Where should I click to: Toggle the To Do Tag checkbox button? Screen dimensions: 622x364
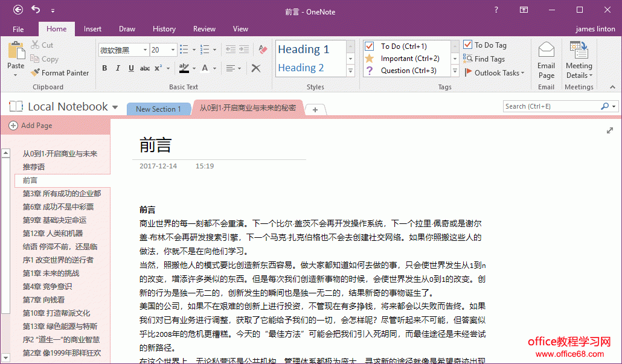468,45
